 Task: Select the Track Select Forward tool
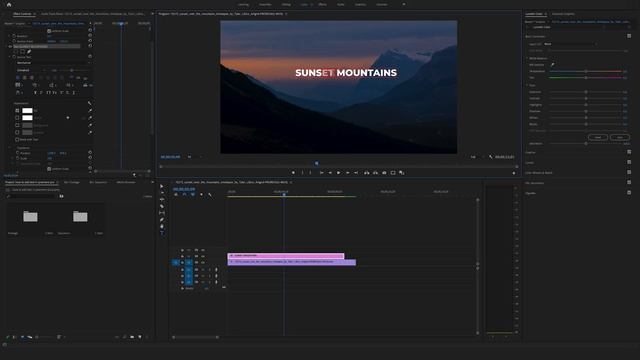click(x=162, y=193)
